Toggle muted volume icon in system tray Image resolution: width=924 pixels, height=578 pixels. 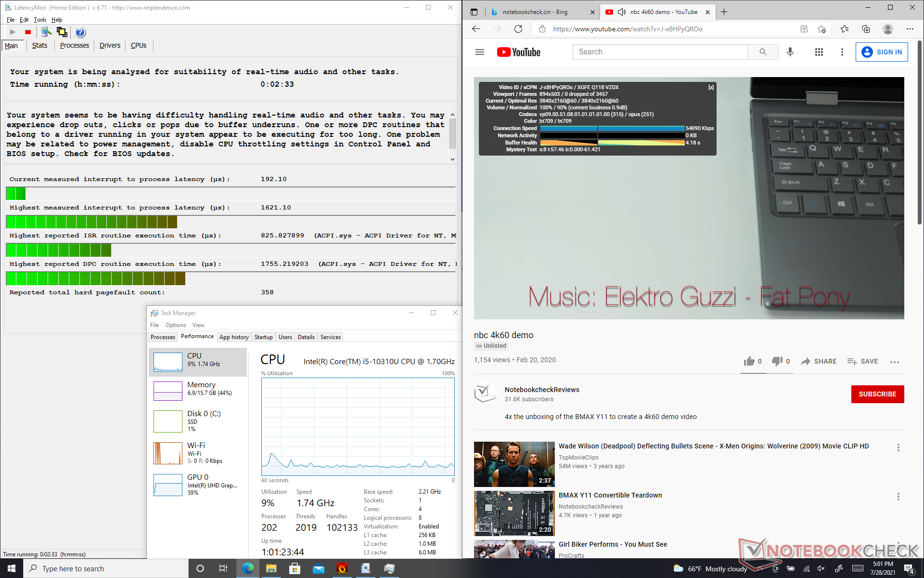tap(821, 569)
